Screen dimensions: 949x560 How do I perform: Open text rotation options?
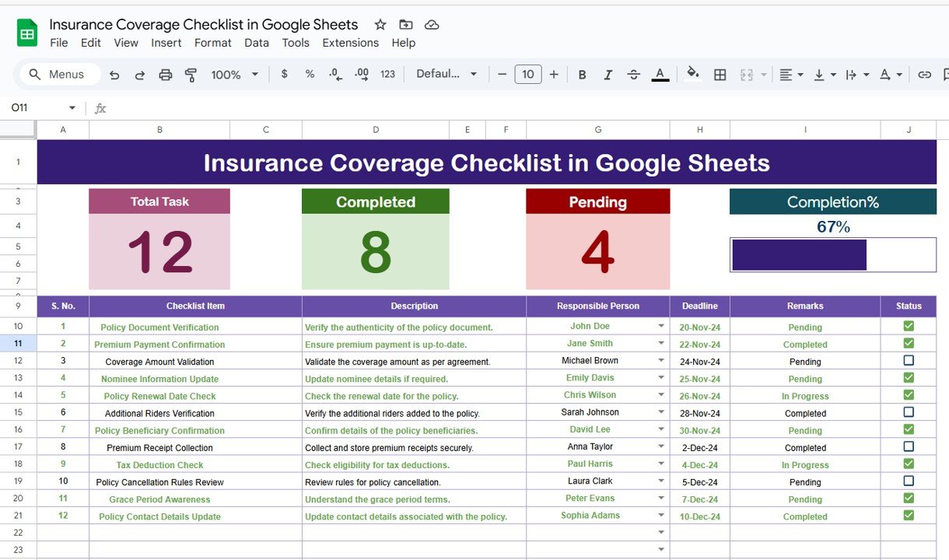[x=890, y=75]
